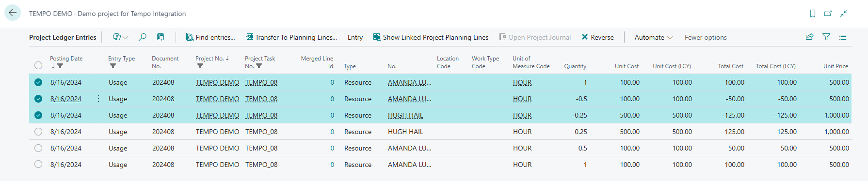Click Transfer To Planning Lines
This screenshot has height=181, width=868.
pos(291,37)
